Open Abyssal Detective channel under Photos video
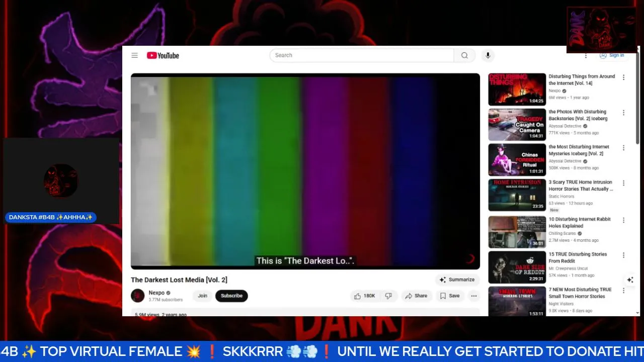Screen dimensions: 644x362 click(x=565, y=126)
